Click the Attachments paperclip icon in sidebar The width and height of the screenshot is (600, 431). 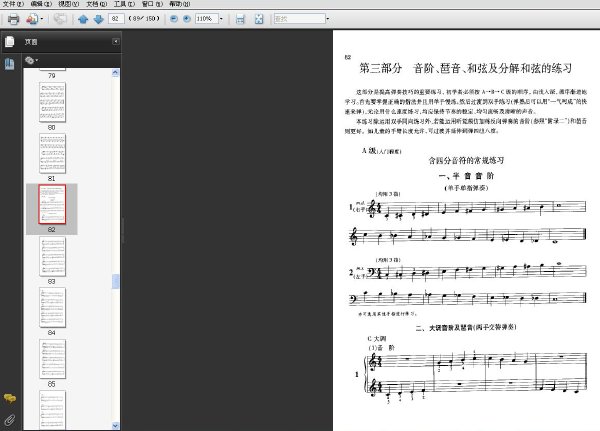(x=10, y=420)
